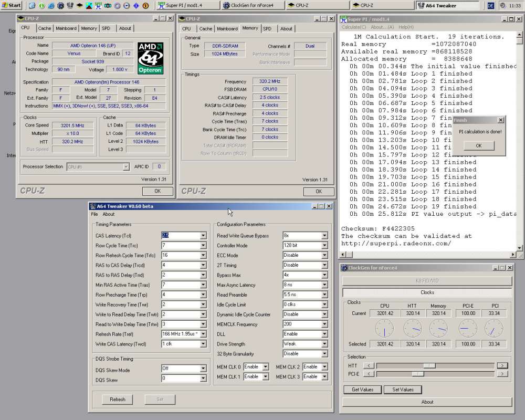Click Refresh button in A64 Tweaker
Image resolution: width=525 pixels, height=420 pixels.
[118, 399]
